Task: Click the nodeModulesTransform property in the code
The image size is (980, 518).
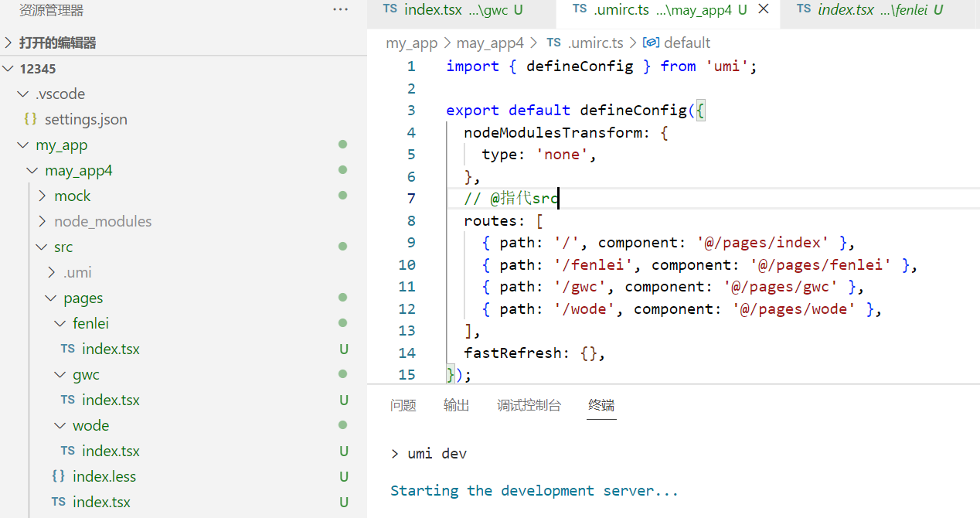Action: (x=553, y=132)
